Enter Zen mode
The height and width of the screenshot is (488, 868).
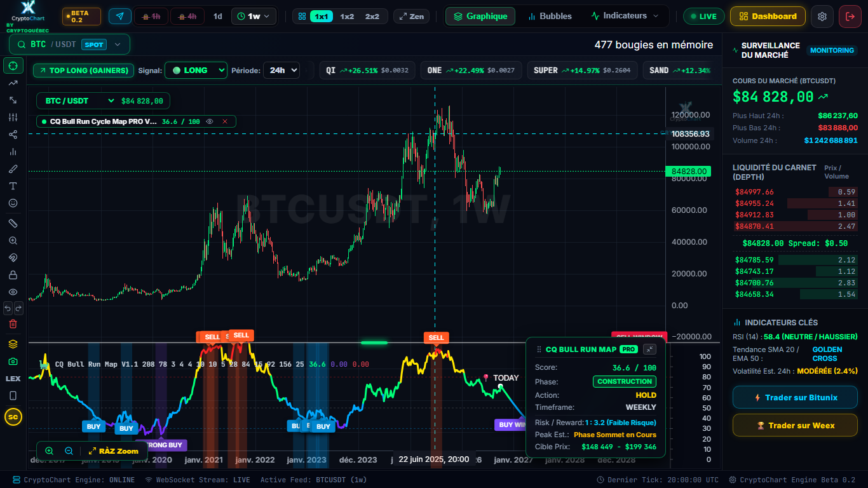coord(411,16)
